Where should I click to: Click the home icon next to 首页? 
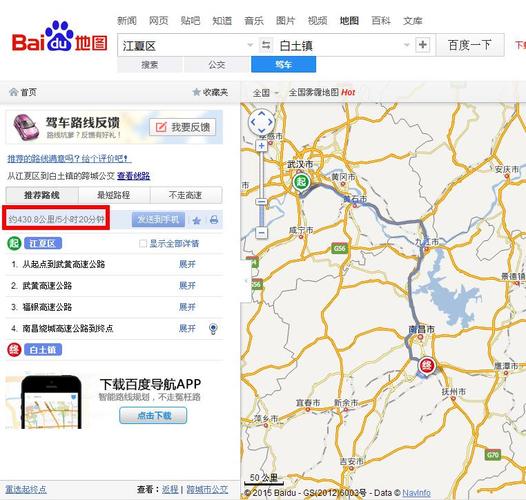point(13,92)
